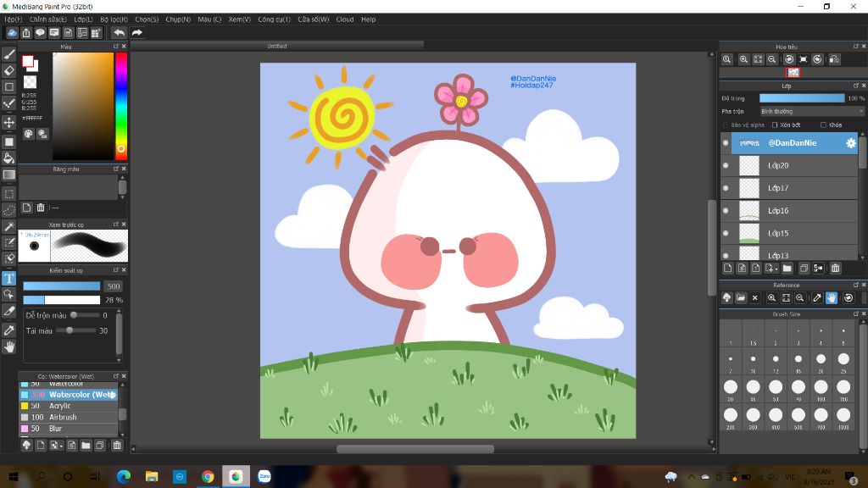Select the Bucket fill tool

click(9, 158)
